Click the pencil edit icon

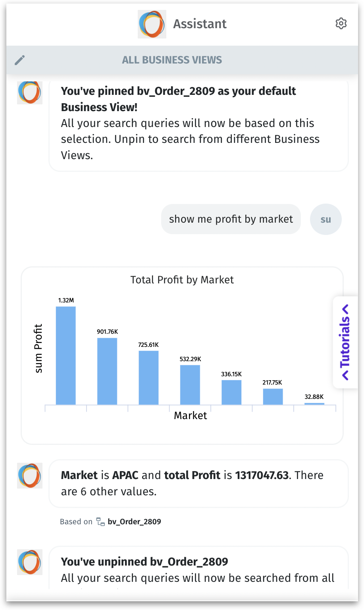(x=20, y=60)
